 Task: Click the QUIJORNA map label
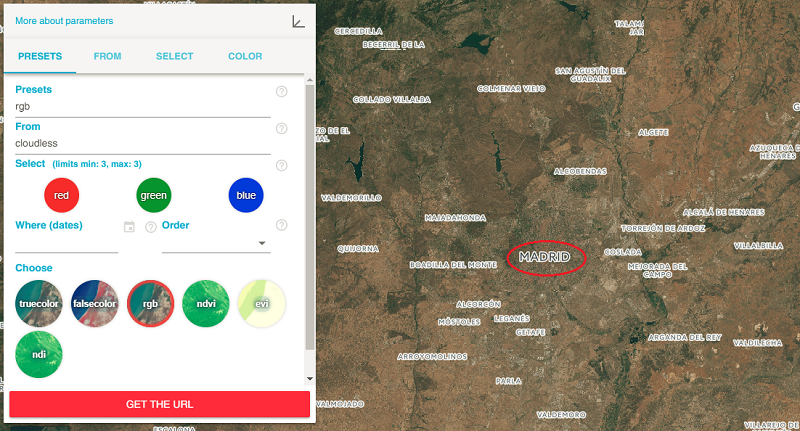click(x=358, y=249)
